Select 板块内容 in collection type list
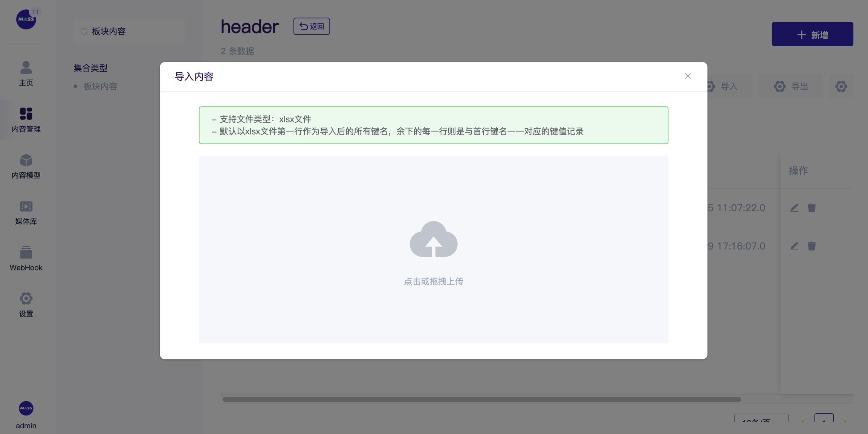 click(100, 86)
